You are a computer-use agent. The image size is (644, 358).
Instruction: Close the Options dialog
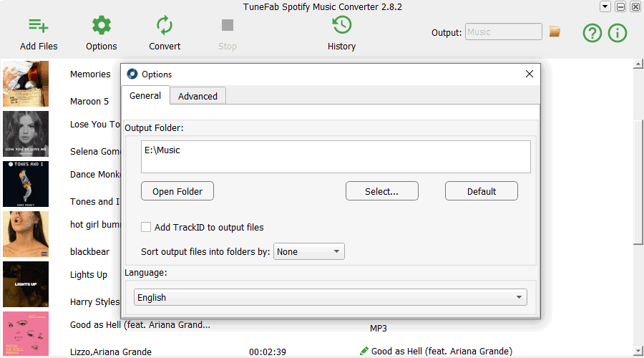[530, 74]
